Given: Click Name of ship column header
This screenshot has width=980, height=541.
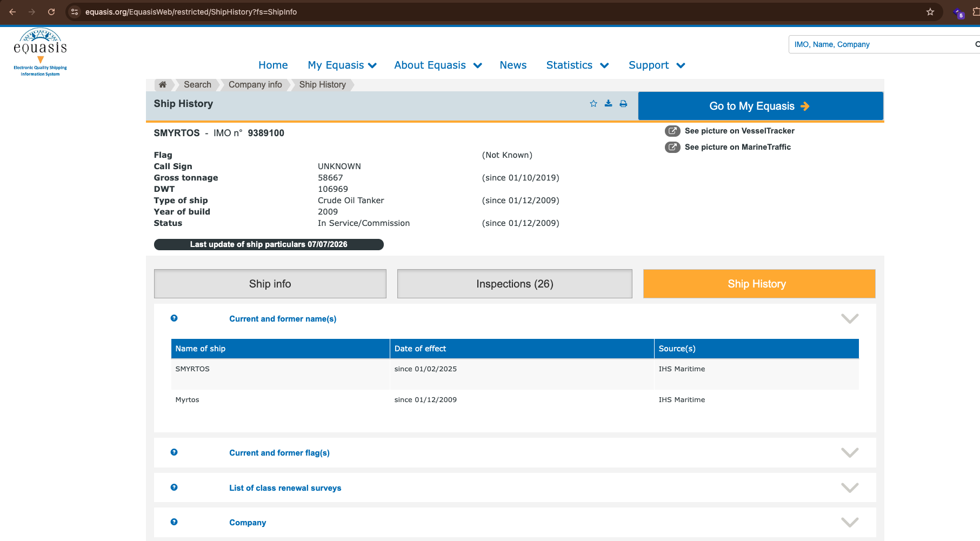Looking at the screenshot, I should click(x=281, y=349).
